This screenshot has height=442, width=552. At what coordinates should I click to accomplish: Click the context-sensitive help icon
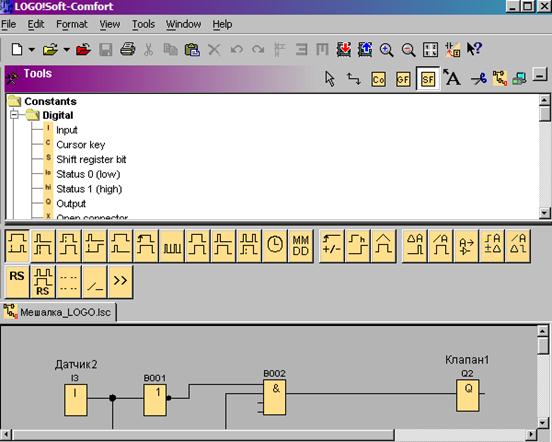(474, 49)
